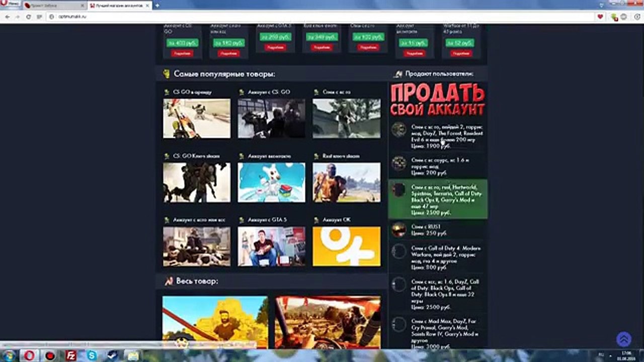Open the Аккаунт с GTA 5 thumbnail
The height and width of the screenshot is (362, 644).
point(271,246)
